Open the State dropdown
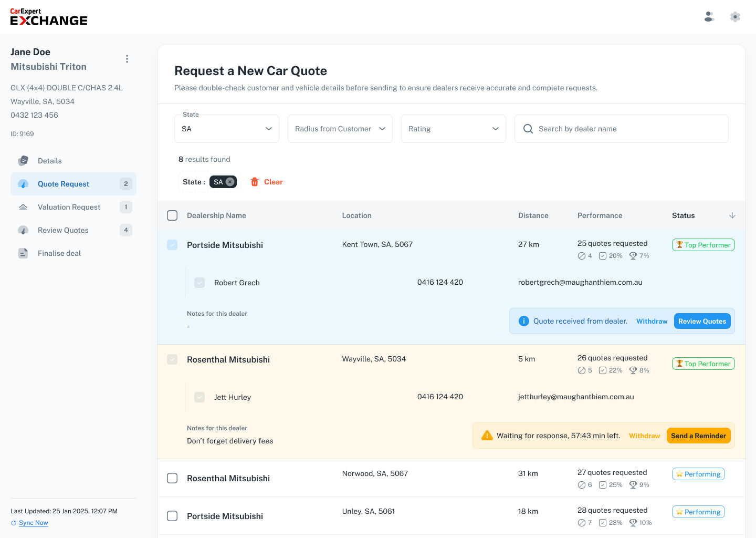This screenshot has height=538, width=756. click(x=227, y=129)
